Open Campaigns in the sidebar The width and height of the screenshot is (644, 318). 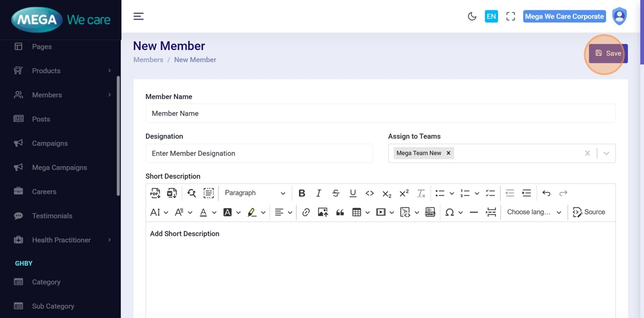coord(50,143)
